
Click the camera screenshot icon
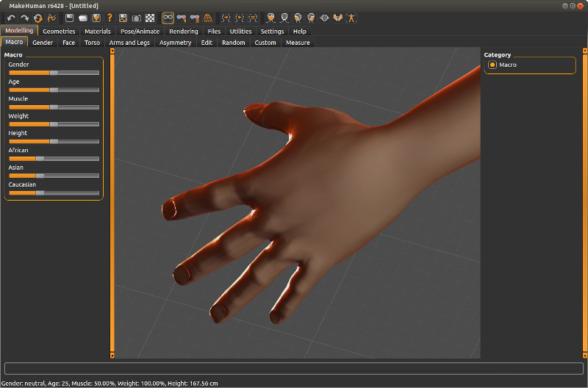click(137, 18)
